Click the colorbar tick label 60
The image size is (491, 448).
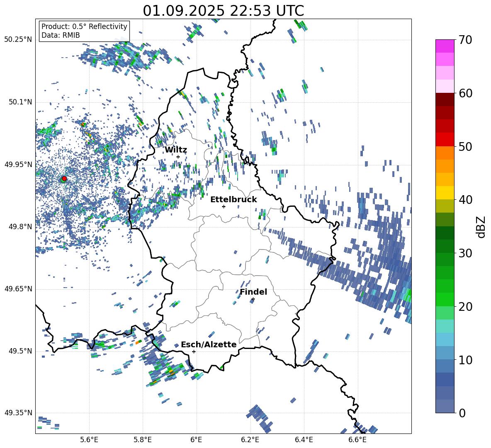(465, 93)
